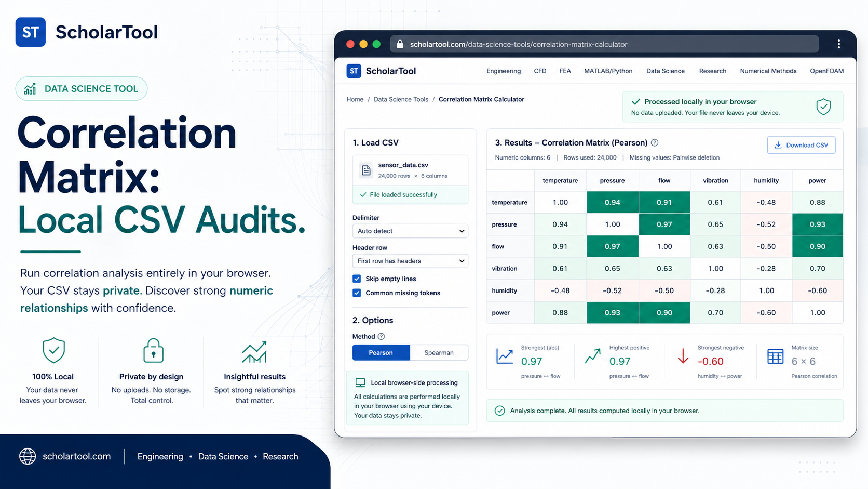This screenshot has height=489, width=868.
Task: Click the Analysis complete check circle icon
Action: pyautogui.click(x=499, y=411)
